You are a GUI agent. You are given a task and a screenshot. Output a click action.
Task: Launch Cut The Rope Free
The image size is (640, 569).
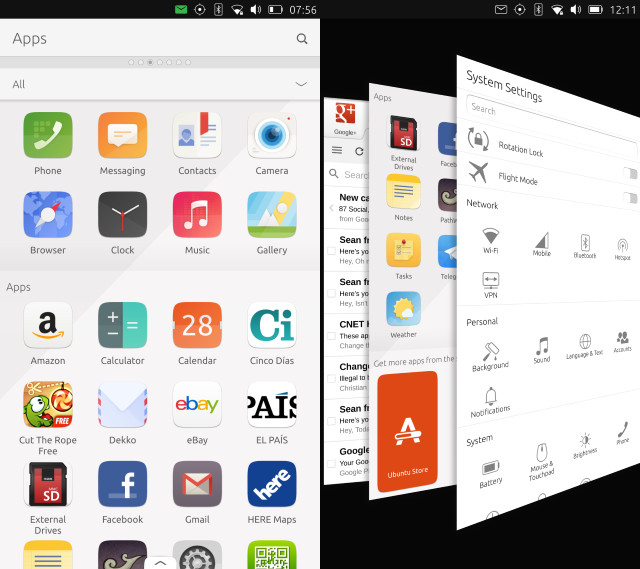[x=48, y=405]
